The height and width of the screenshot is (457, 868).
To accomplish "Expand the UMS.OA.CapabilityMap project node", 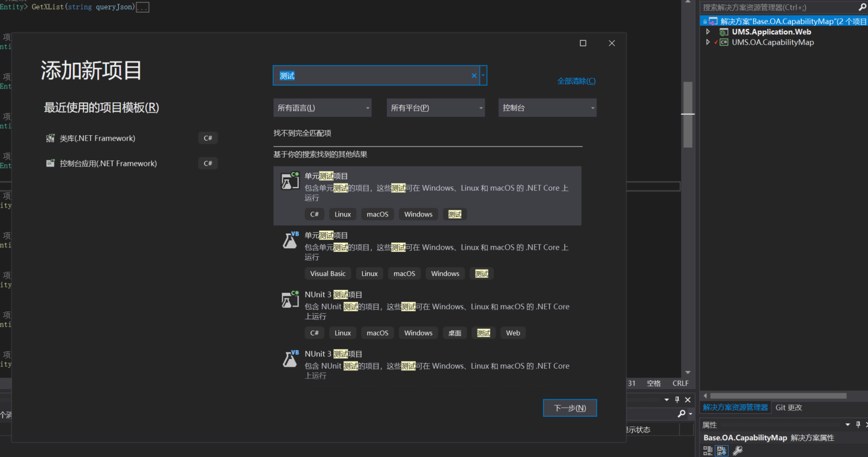I will pos(708,42).
